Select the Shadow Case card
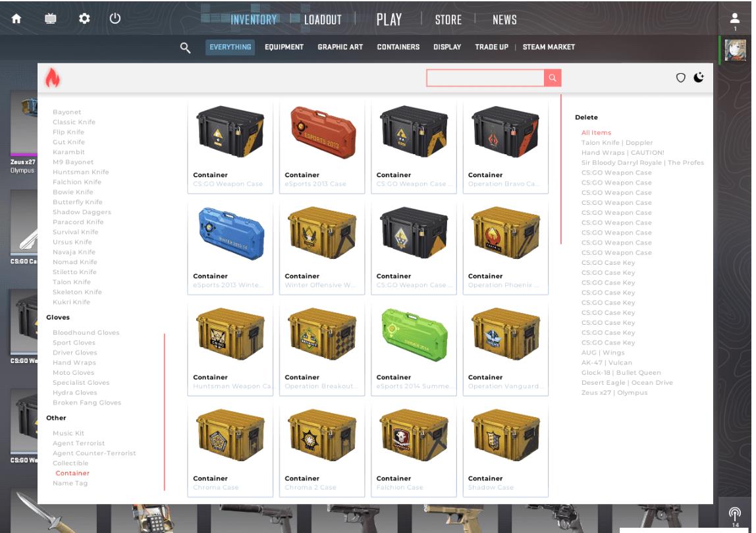This screenshot has width=756, height=533. pos(505,451)
